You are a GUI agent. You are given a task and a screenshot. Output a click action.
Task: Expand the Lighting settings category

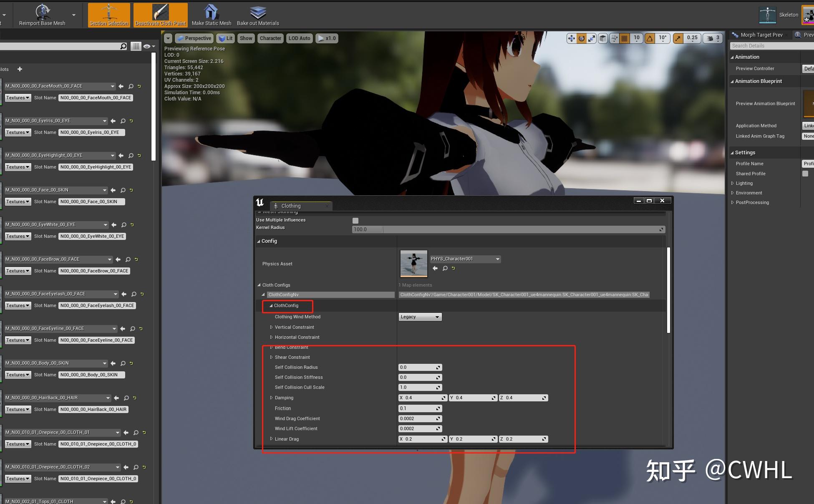733,183
